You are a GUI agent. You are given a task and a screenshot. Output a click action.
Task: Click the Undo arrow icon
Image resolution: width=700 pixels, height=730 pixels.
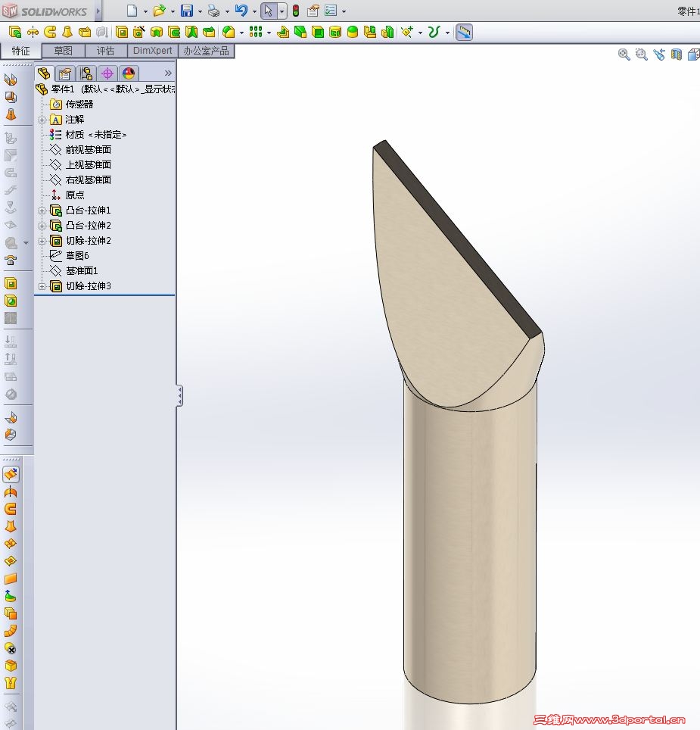[241, 11]
